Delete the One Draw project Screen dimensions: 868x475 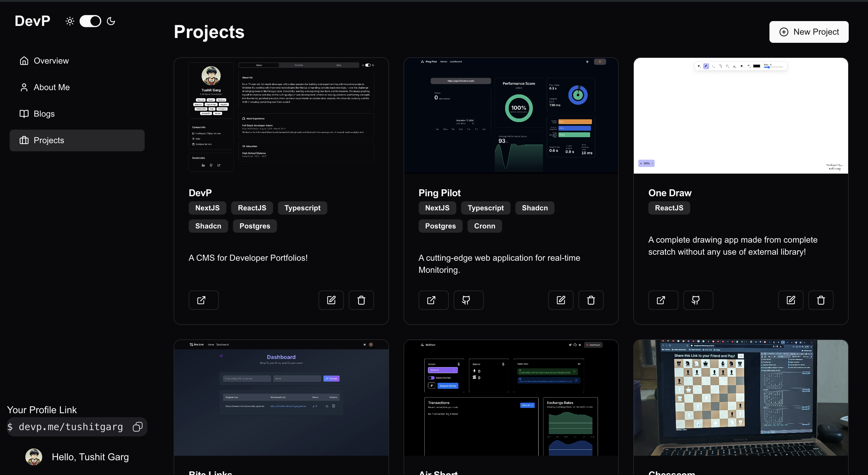(x=820, y=300)
